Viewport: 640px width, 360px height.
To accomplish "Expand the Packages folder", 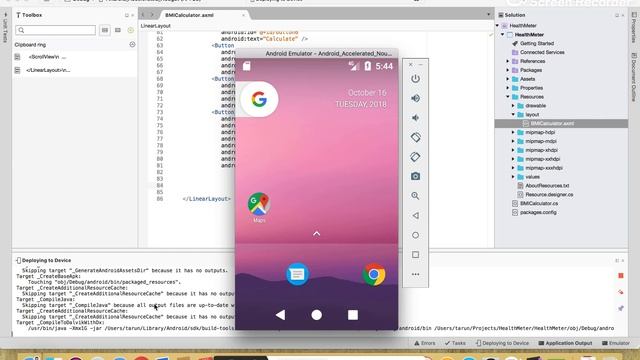I will [508, 70].
